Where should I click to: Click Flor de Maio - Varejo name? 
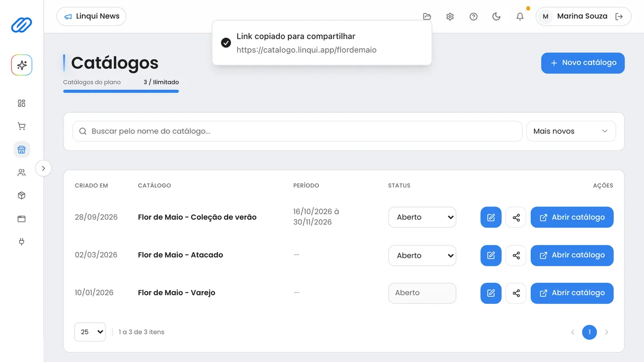(x=176, y=293)
